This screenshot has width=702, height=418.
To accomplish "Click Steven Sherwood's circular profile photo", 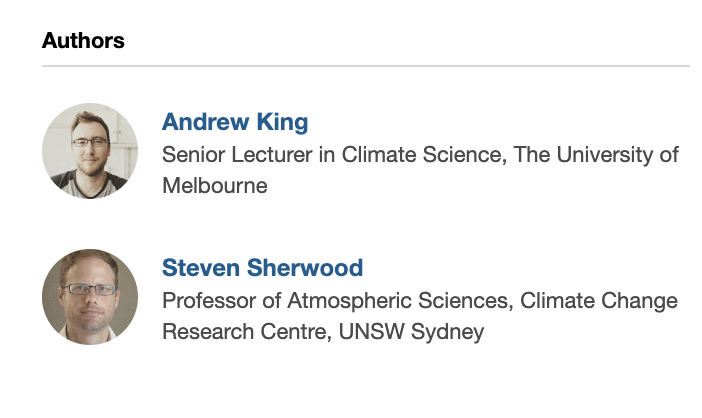I will (90, 297).
